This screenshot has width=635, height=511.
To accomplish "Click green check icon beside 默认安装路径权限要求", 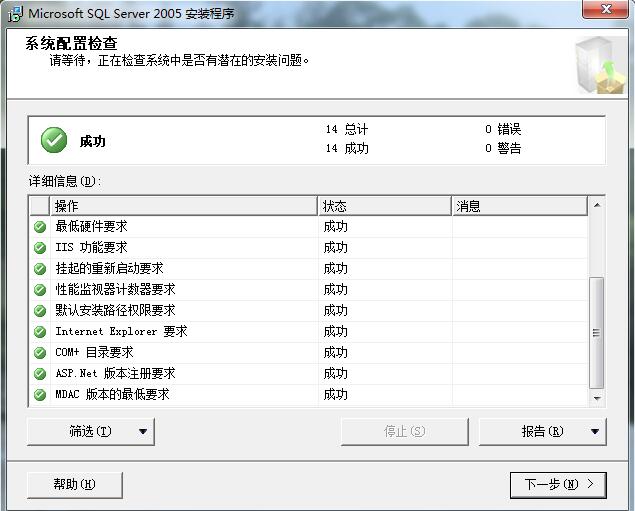I will 40,311.
